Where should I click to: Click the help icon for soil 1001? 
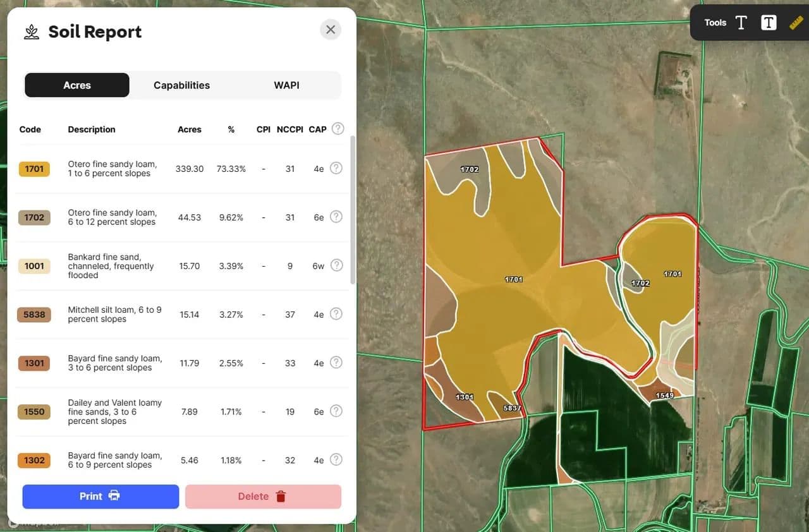pyautogui.click(x=336, y=265)
